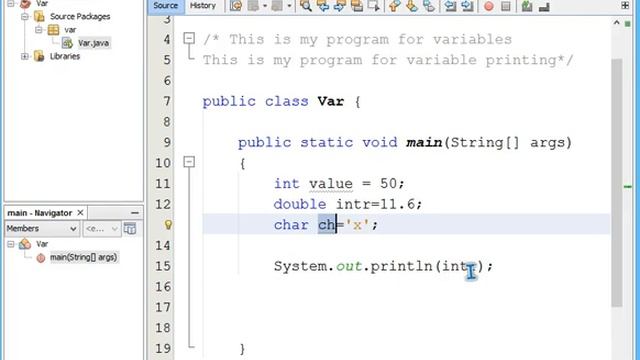Click the lightbulb hint icon in gutter

point(168,224)
